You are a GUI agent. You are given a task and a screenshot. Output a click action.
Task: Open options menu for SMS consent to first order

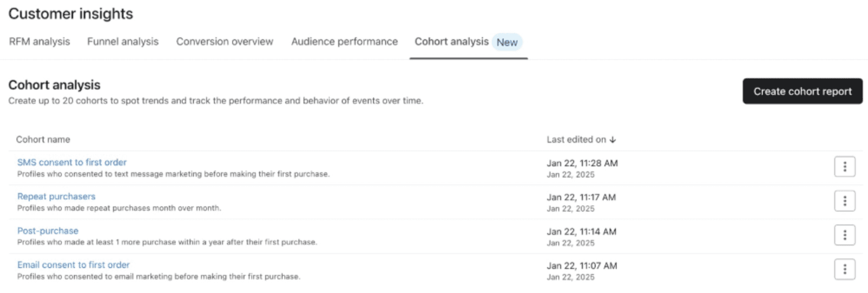coord(845,167)
